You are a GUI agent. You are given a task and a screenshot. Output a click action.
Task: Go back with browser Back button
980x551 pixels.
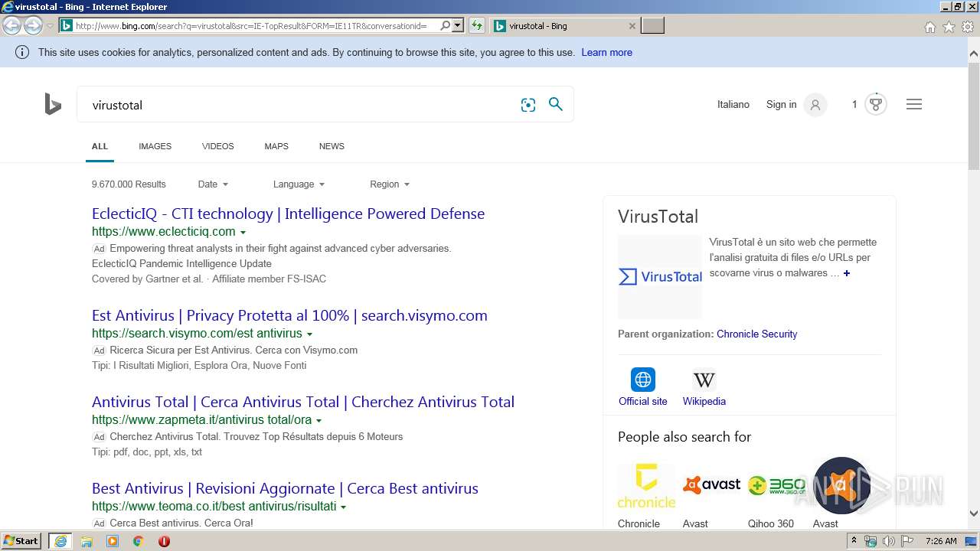(x=11, y=25)
